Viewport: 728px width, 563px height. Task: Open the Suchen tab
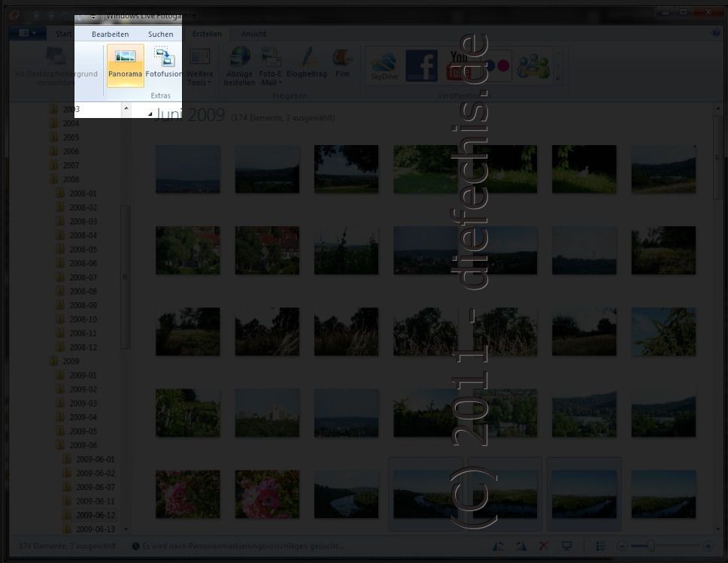(x=161, y=34)
